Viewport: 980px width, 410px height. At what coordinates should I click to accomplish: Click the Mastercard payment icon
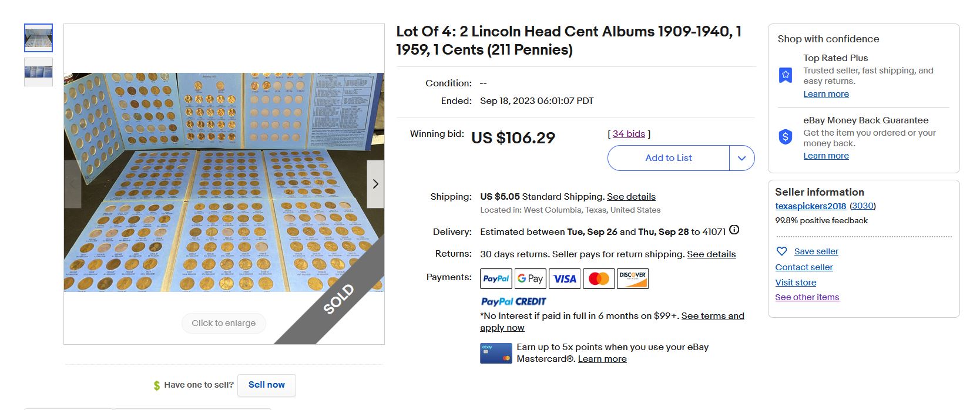point(599,278)
